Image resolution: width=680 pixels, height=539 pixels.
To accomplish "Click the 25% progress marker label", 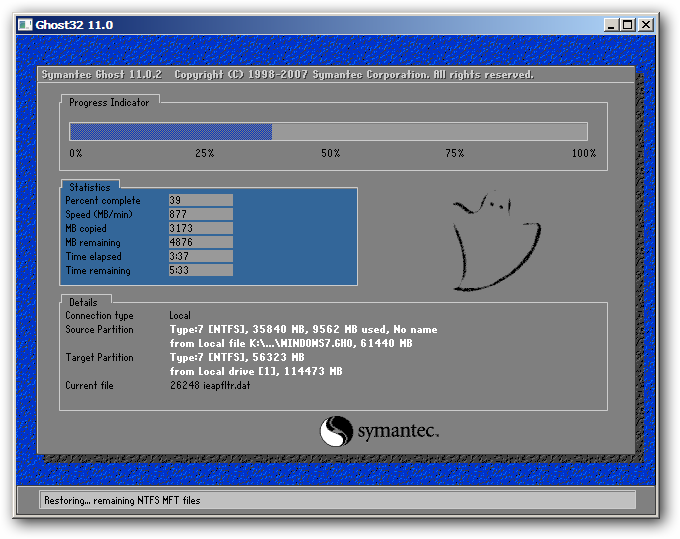I will [x=204, y=153].
